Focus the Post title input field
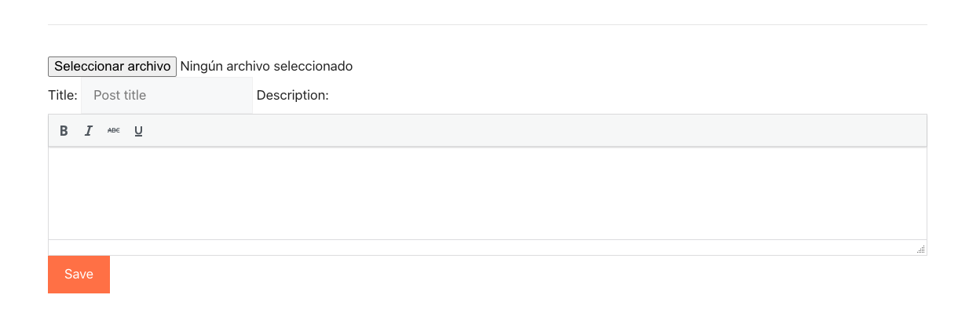Screen dimensions: 980x324 (x=166, y=96)
